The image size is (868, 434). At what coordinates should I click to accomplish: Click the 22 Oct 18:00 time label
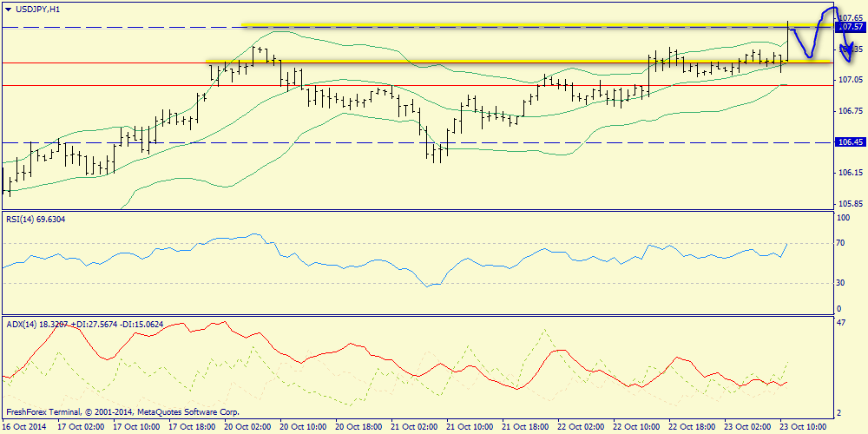tap(692, 427)
